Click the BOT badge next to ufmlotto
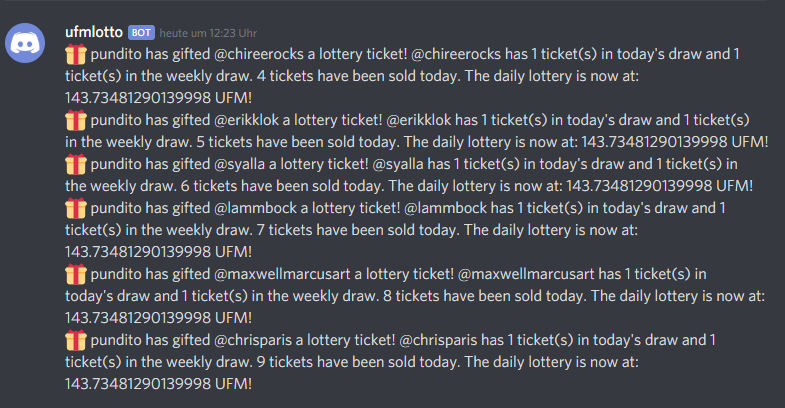The image size is (785, 408). [x=141, y=32]
